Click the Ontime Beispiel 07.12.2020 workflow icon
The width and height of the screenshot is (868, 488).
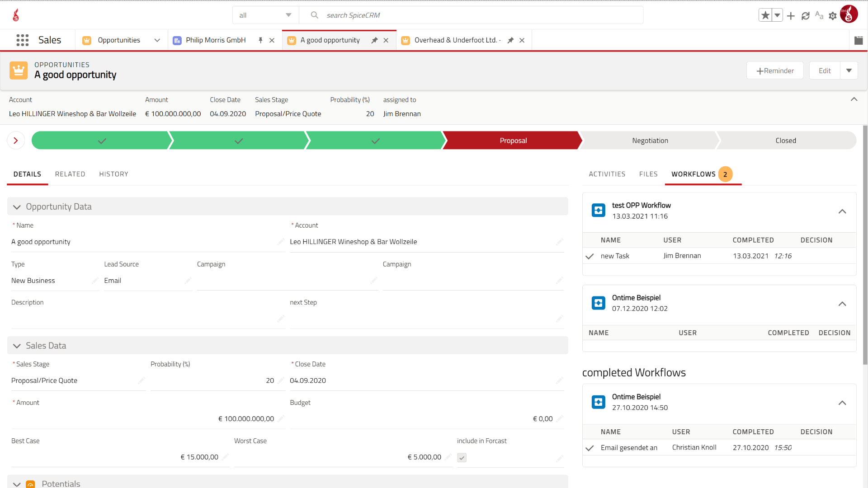pos(599,303)
